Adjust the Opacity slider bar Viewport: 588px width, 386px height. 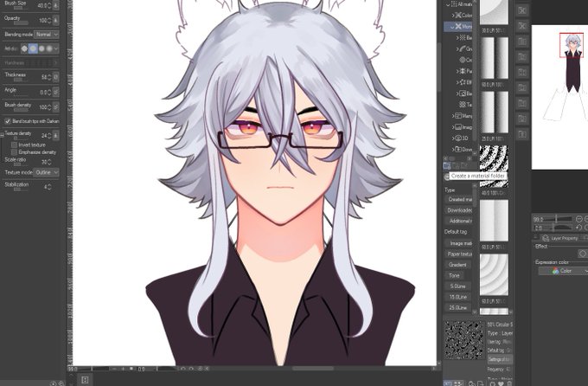pyautogui.click(x=21, y=23)
